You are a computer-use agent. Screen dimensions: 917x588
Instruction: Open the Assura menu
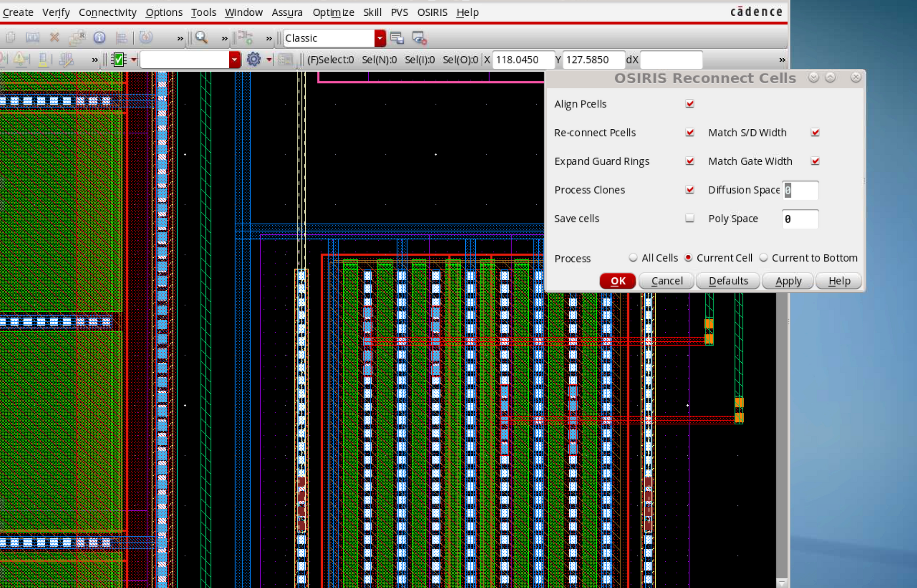(x=287, y=12)
